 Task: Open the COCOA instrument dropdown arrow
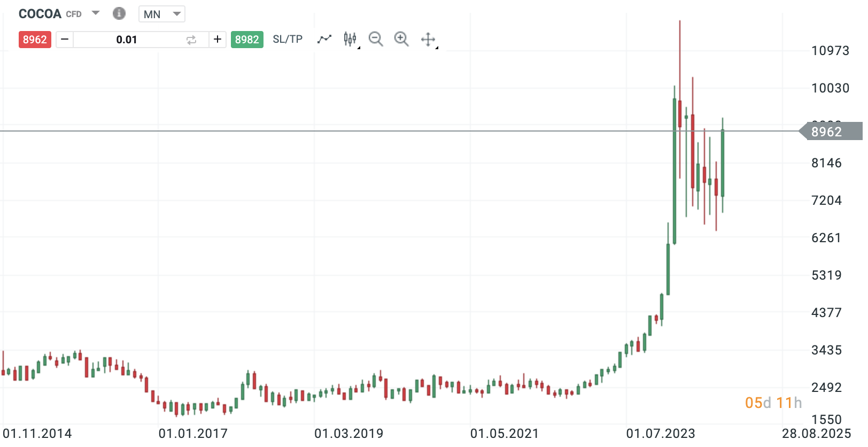click(x=96, y=13)
